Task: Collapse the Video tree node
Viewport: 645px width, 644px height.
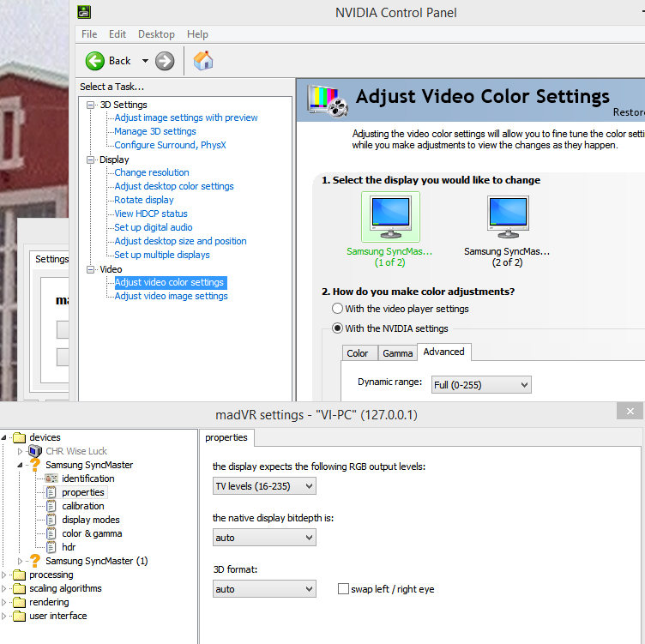Action: click(x=90, y=269)
